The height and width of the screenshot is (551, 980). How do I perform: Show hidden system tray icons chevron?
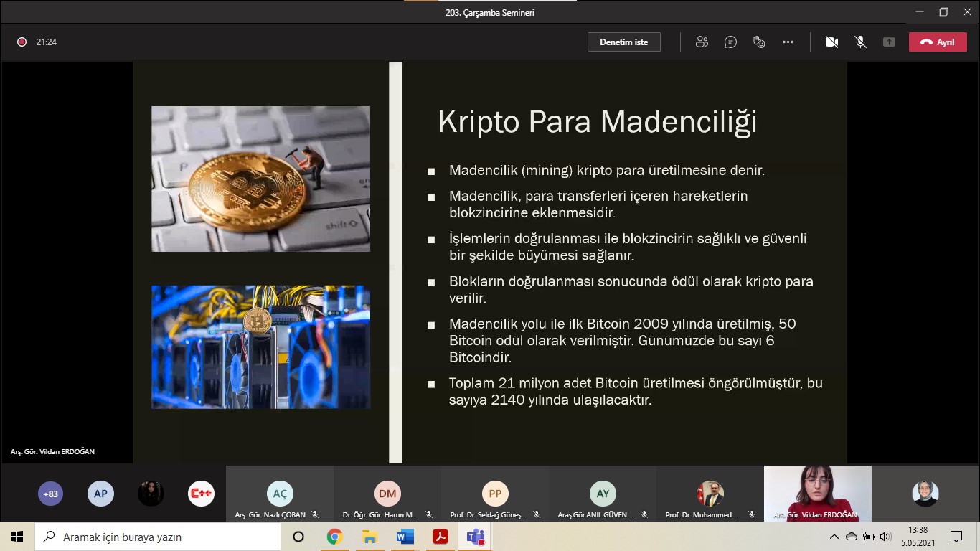[834, 537]
